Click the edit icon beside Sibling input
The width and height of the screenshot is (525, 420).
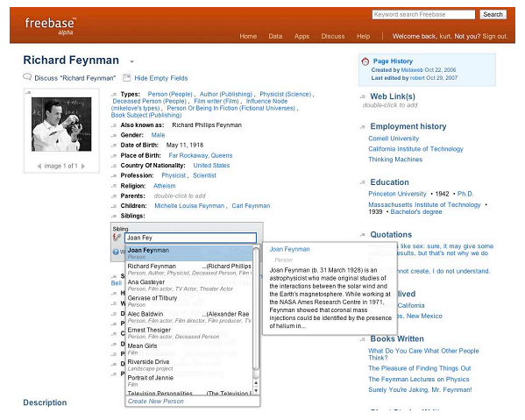(117, 238)
